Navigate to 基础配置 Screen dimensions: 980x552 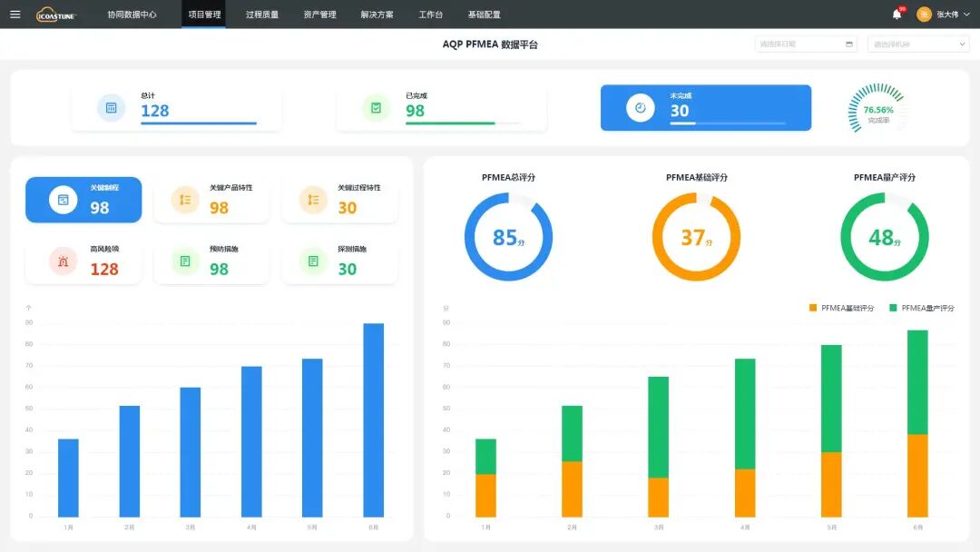coord(484,15)
